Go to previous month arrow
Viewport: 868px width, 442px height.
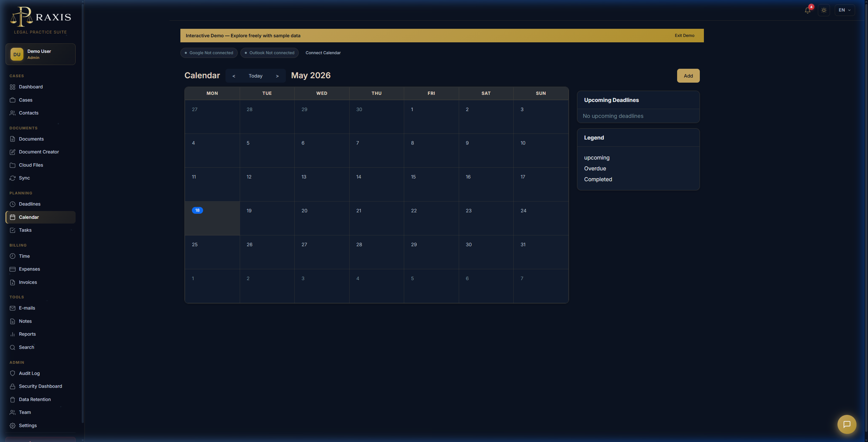click(234, 76)
